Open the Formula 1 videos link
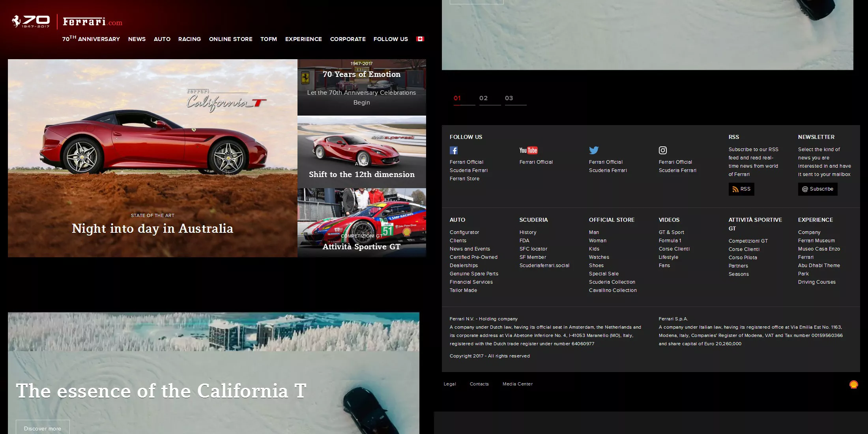The height and width of the screenshot is (434, 868). click(x=670, y=241)
